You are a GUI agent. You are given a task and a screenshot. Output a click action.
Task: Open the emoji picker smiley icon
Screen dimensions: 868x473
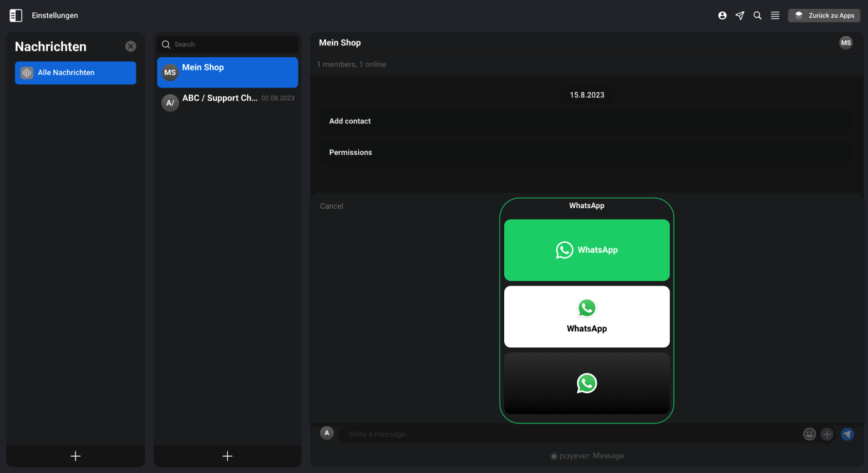(809, 434)
